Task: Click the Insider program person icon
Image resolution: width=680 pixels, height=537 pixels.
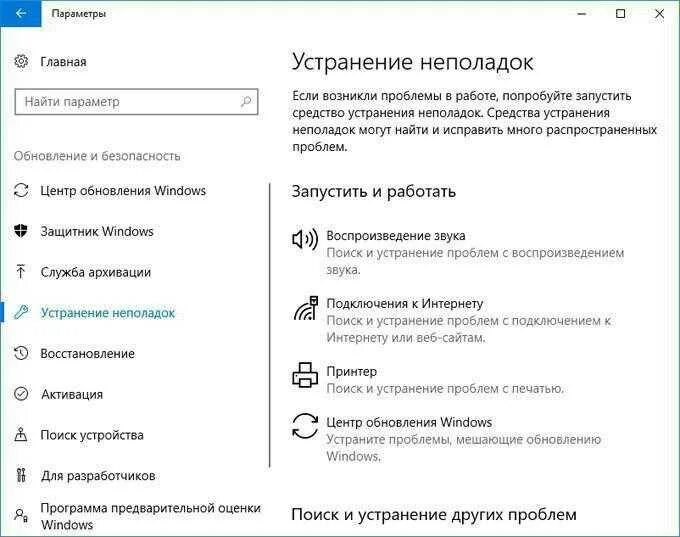Action: pos(21,516)
